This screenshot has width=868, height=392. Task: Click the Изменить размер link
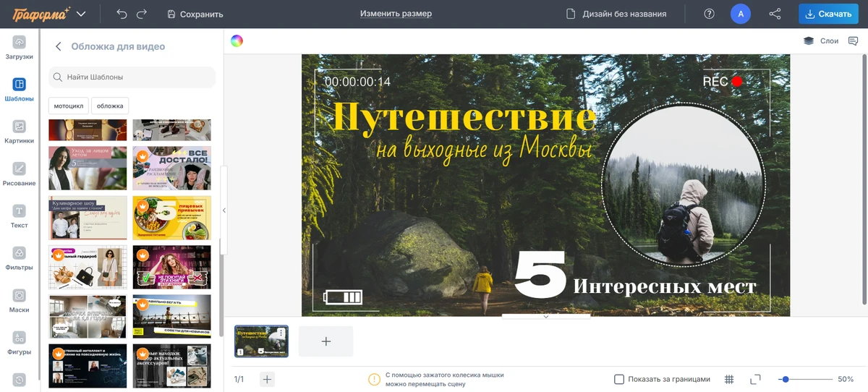coord(396,14)
